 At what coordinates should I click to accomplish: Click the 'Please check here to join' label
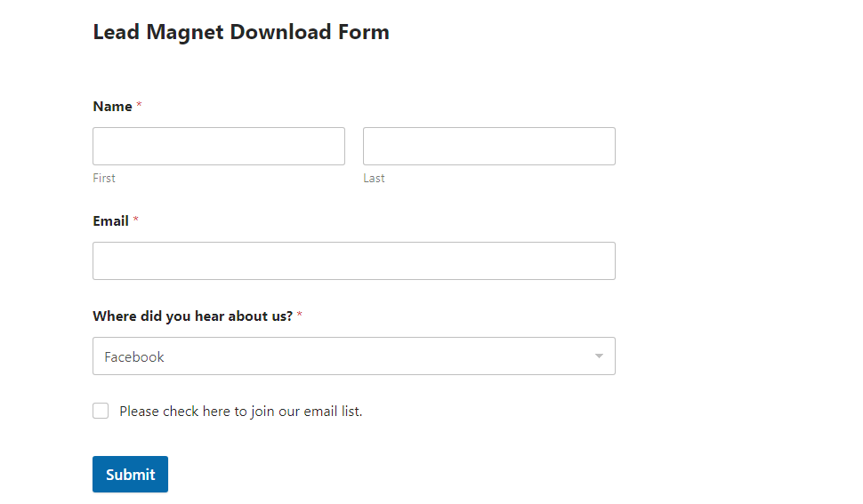point(240,411)
